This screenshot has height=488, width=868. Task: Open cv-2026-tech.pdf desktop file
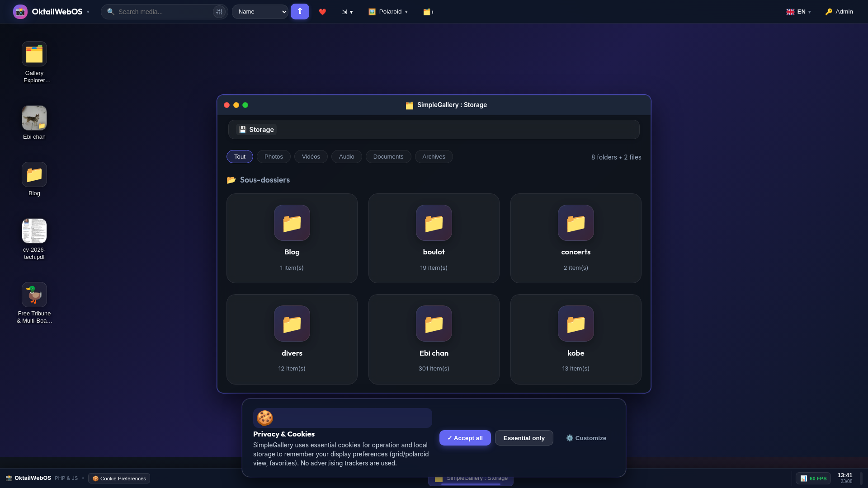pyautogui.click(x=34, y=231)
